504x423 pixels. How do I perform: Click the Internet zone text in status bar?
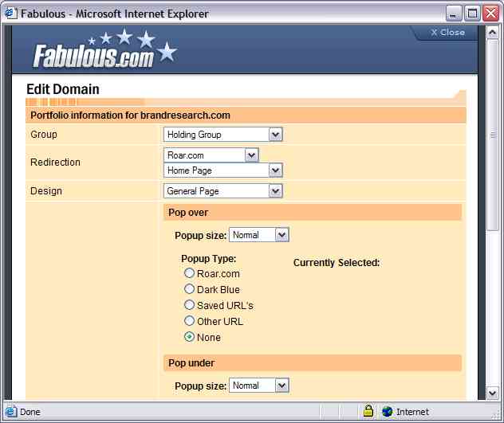pyautogui.click(x=412, y=412)
